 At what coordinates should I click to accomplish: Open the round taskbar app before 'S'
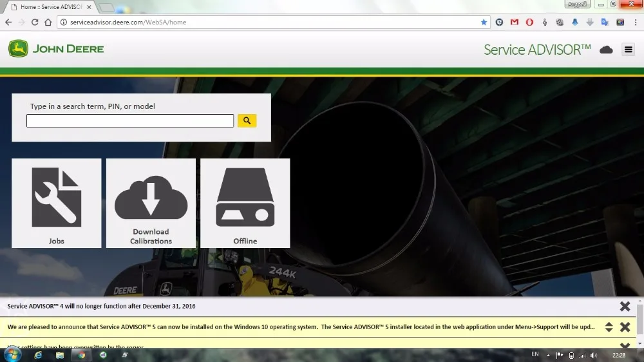click(103, 355)
